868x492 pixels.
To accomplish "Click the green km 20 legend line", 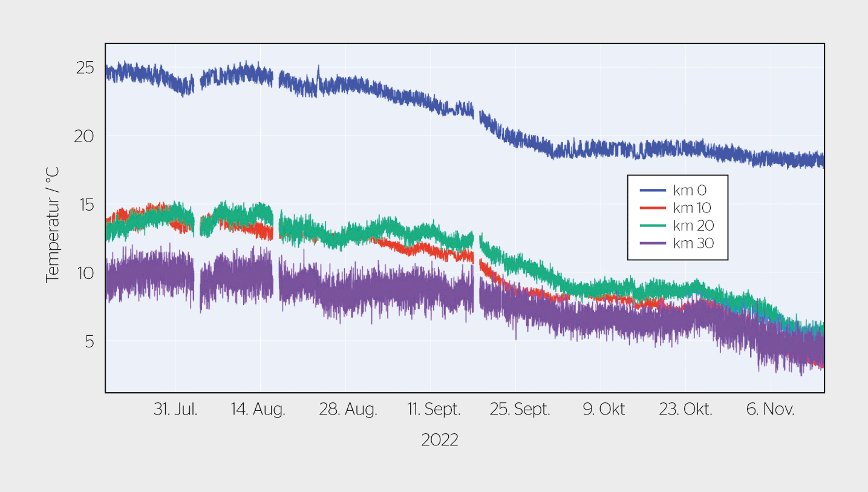I will coord(653,226).
